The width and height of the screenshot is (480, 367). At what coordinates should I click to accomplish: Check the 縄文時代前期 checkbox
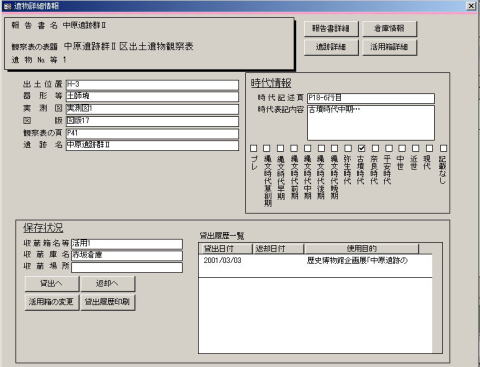(x=294, y=148)
